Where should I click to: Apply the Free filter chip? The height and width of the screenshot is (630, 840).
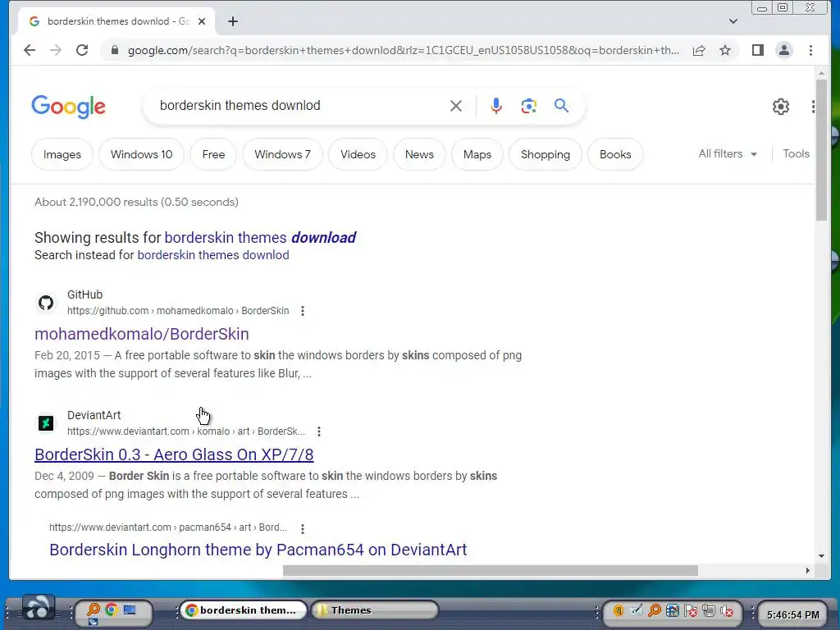pyautogui.click(x=213, y=154)
